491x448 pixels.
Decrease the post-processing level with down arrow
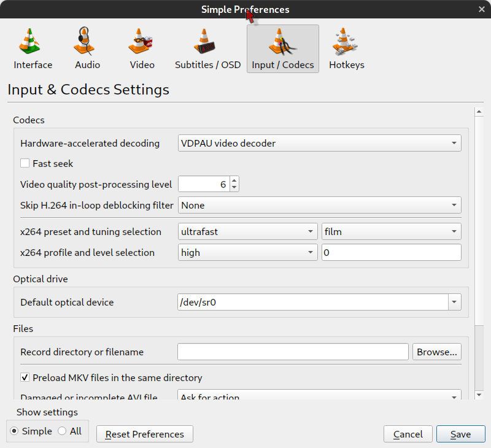pos(234,187)
